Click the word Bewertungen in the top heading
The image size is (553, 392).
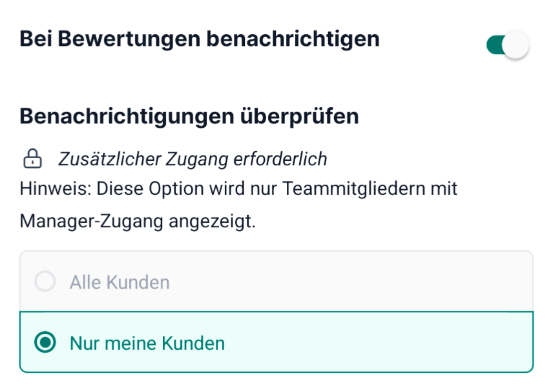click(129, 39)
